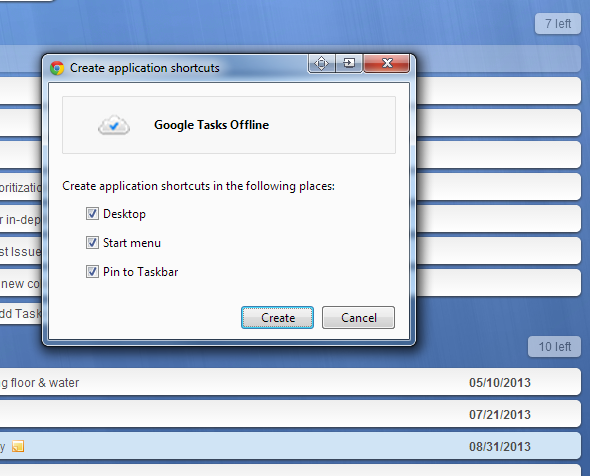
Task: Click the '10 left' counter badge
Action: 554,347
